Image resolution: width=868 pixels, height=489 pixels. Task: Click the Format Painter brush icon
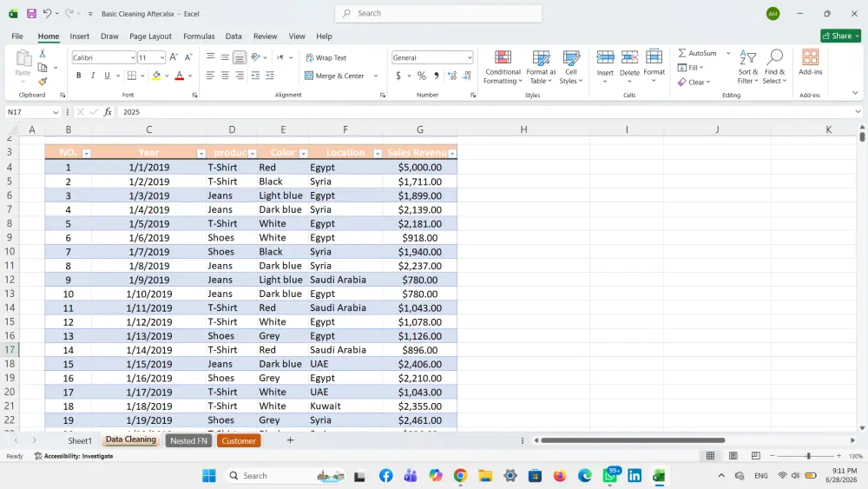[42, 82]
